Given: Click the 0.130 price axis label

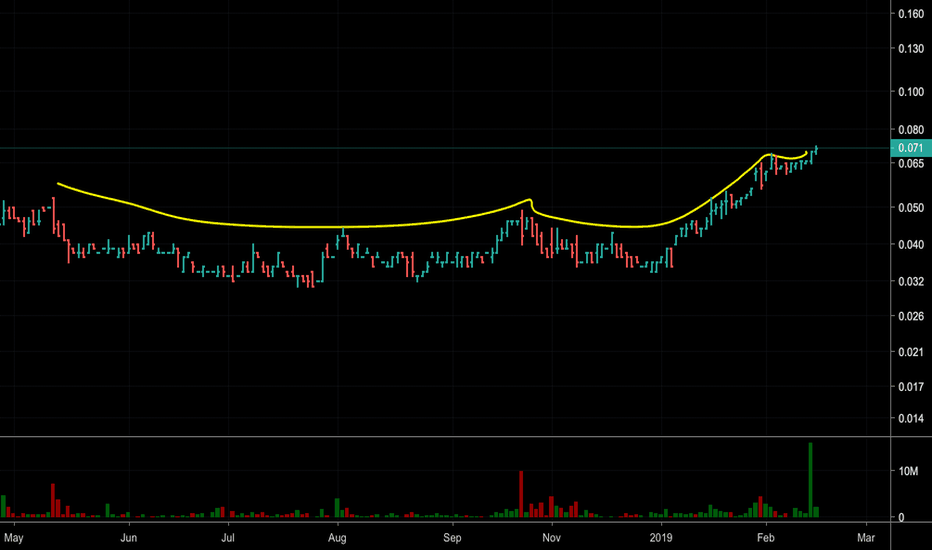Looking at the screenshot, I should coord(911,49).
